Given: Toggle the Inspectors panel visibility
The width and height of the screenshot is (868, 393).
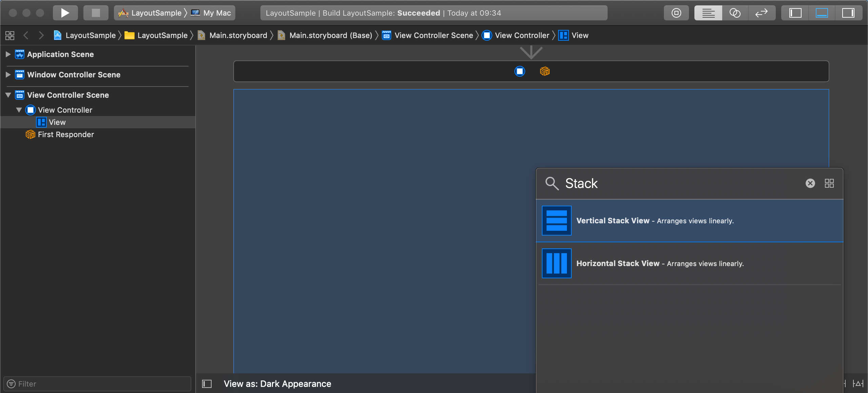Looking at the screenshot, I should click(849, 13).
